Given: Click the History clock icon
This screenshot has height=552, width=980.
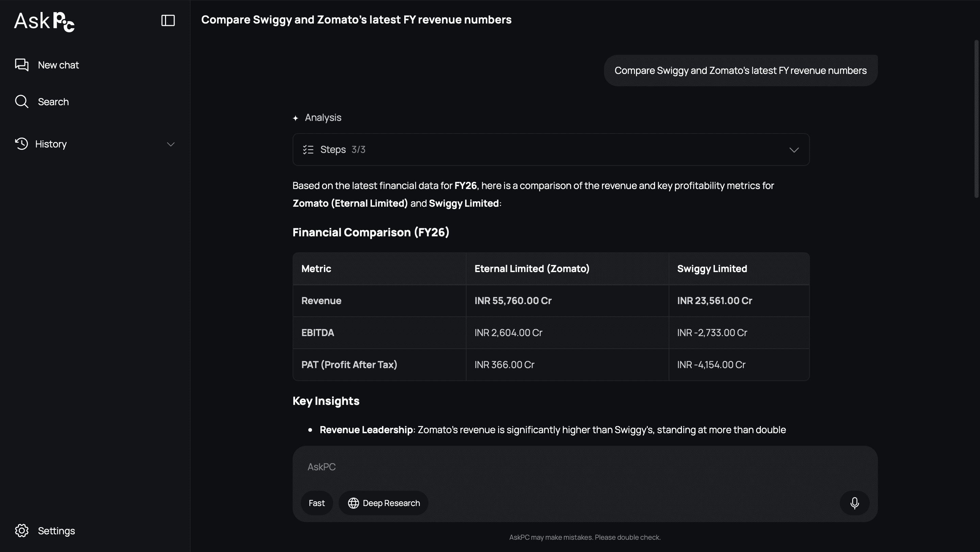Looking at the screenshot, I should (22, 144).
